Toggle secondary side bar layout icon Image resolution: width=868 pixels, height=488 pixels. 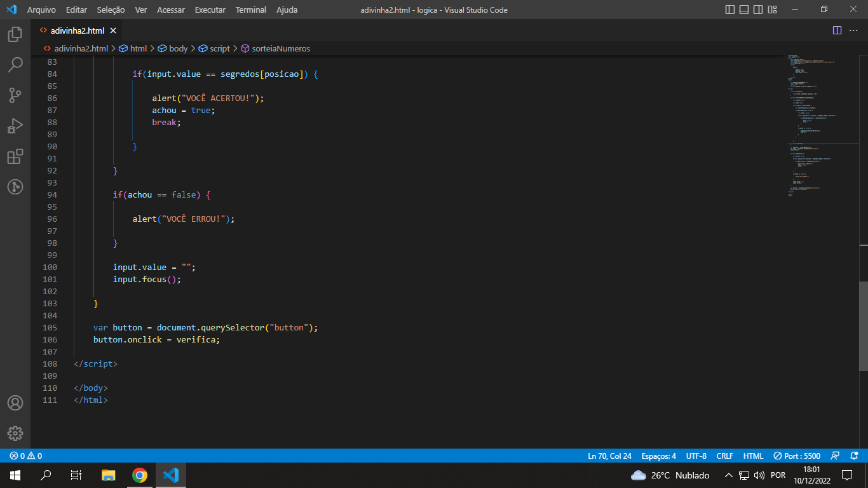point(758,10)
